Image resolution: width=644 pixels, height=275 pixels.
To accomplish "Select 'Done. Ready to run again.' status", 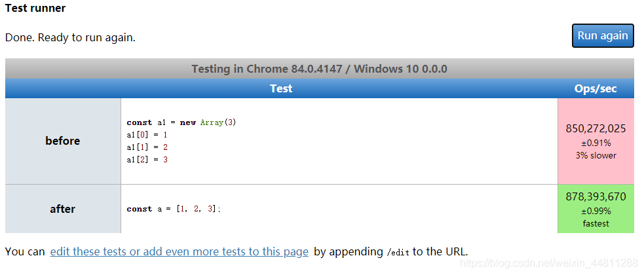I will tap(70, 38).
